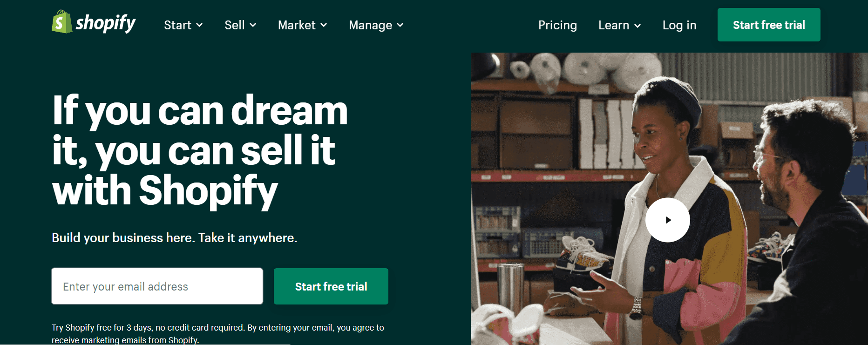Click the hero headline about selling with Shopify
The width and height of the screenshot is (868, 345).
pos(200,151)
